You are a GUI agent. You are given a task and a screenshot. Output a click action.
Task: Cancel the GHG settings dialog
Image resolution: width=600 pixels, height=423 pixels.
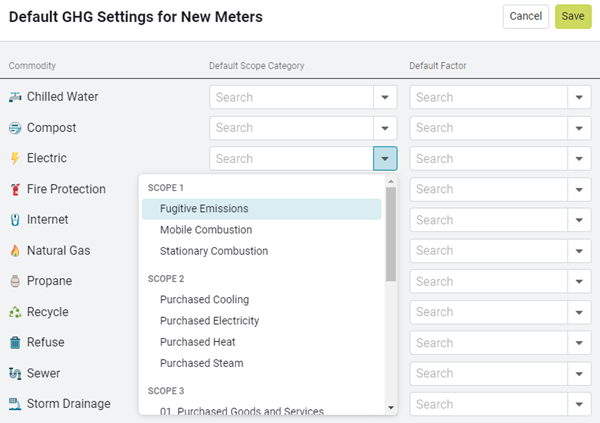point(526,16)
